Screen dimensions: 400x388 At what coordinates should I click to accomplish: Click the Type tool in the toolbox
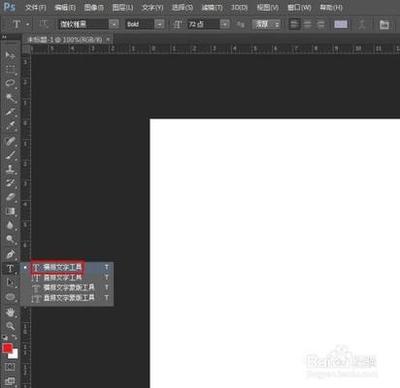pos(10,268)
